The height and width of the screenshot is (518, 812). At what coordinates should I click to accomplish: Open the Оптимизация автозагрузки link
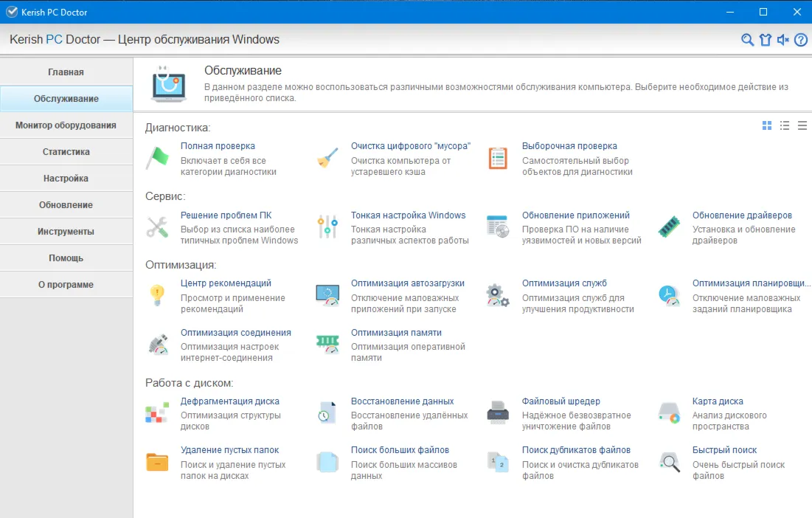408,283
